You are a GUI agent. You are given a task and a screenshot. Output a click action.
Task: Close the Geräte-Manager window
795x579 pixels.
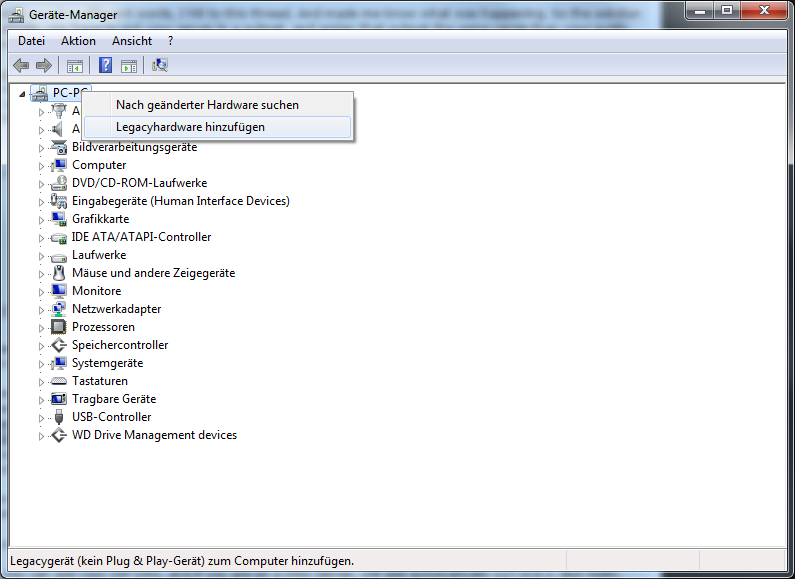tap(764, 10)
